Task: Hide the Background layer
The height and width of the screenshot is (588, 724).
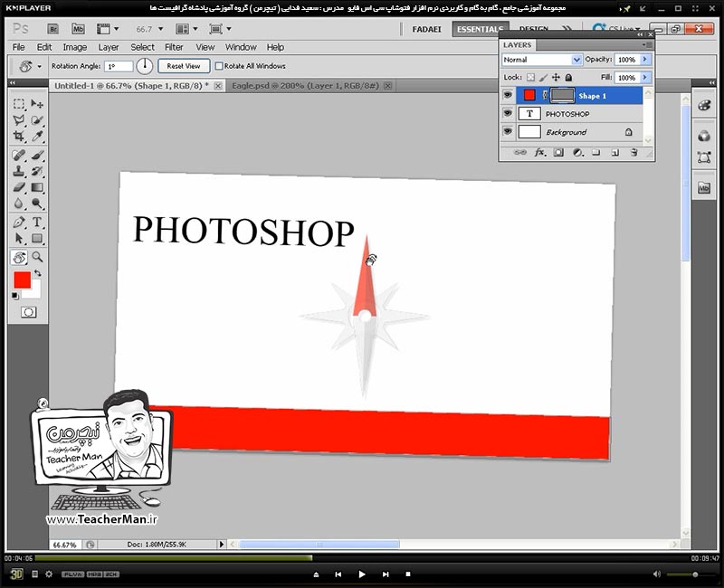Action: 508,131
